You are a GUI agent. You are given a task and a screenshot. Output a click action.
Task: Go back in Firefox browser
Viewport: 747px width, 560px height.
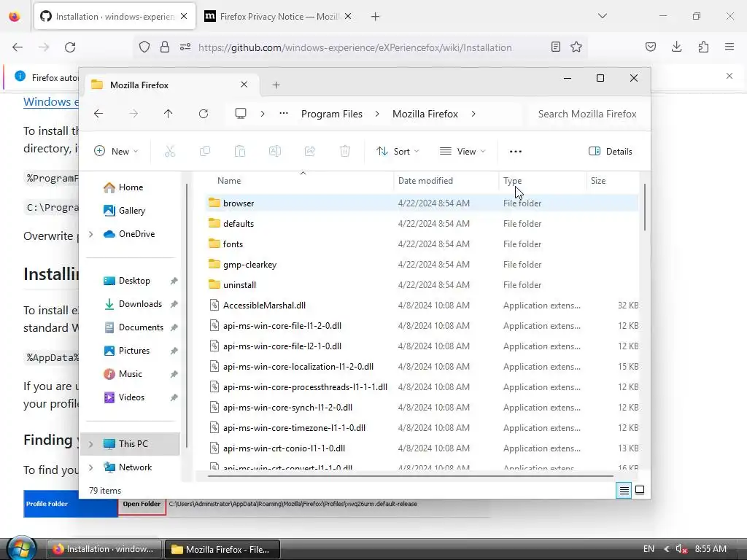(x=18, y=47)
